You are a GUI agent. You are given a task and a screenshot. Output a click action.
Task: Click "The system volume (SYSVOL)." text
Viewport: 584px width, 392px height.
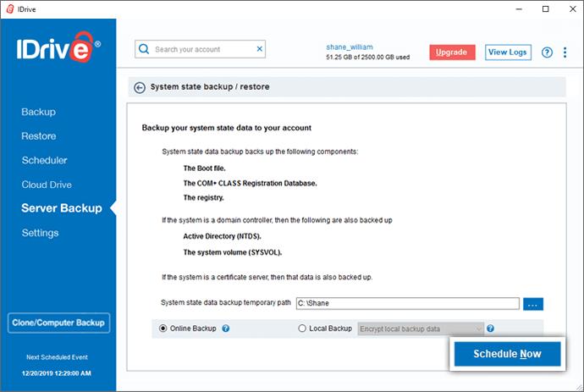pyautogui.click(x=233, y=252)
